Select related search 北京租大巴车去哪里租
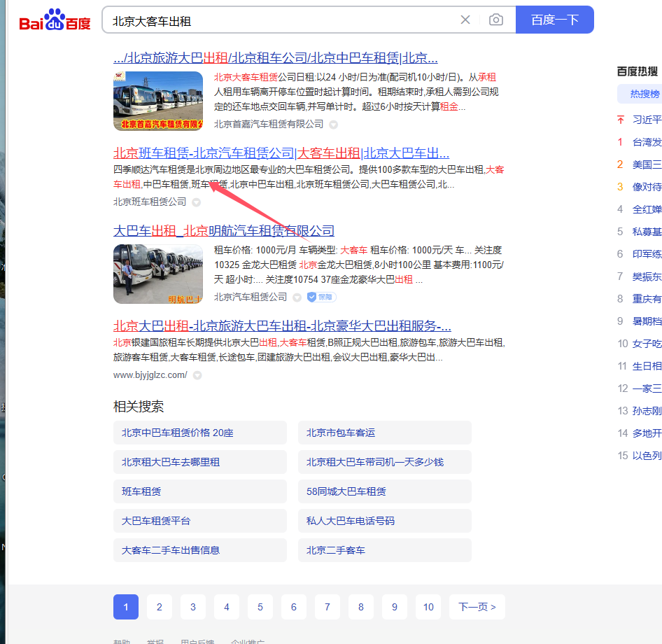This screenshot has width=662, height=644. (199, 462)
